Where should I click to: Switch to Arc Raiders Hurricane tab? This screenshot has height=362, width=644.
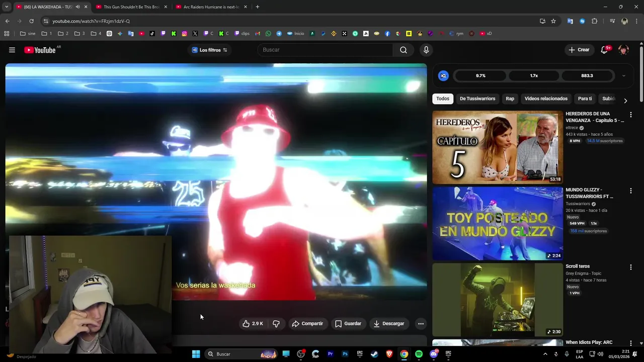click(211, 7)
